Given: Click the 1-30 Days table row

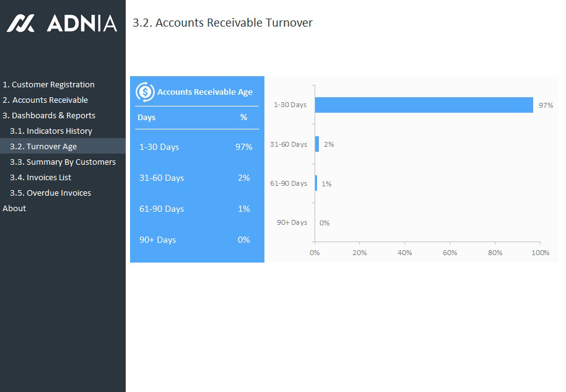Looking at the screenshot, I should tap(196, 147).
